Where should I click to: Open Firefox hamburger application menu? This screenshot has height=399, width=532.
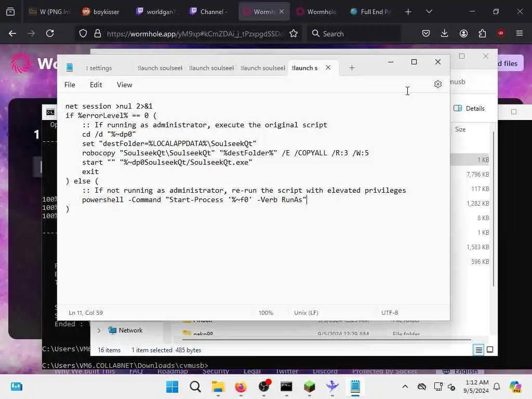[x=520, y=33]
